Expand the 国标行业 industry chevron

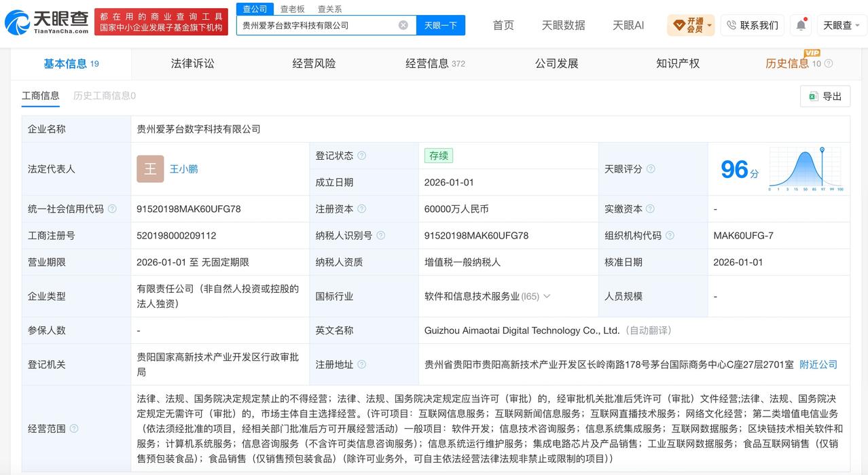(x=547, y=296)
